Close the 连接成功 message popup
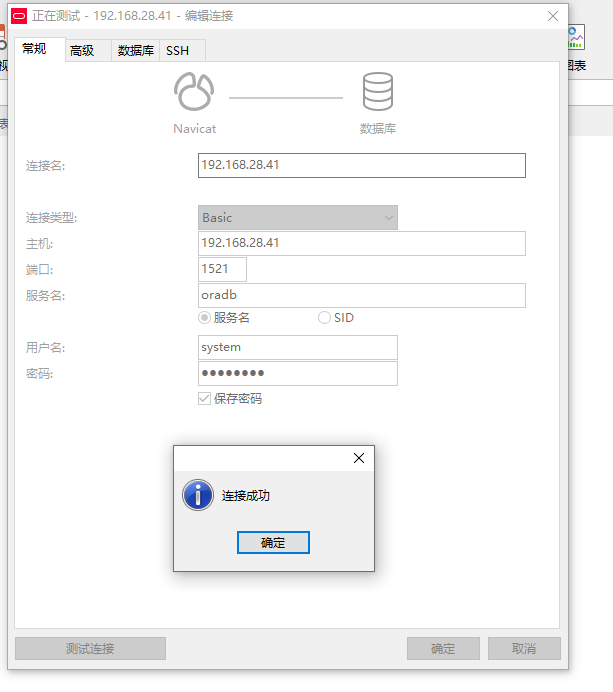The width and height of the screenshot is (613, 692). point(359,458)
